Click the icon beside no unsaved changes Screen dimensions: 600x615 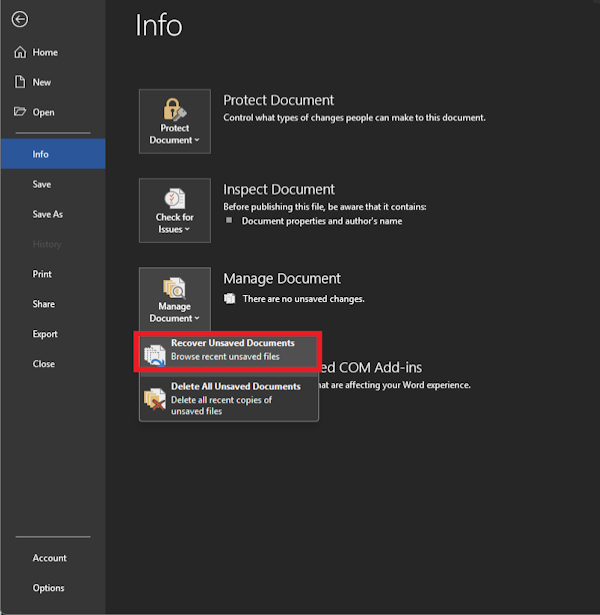229,299
